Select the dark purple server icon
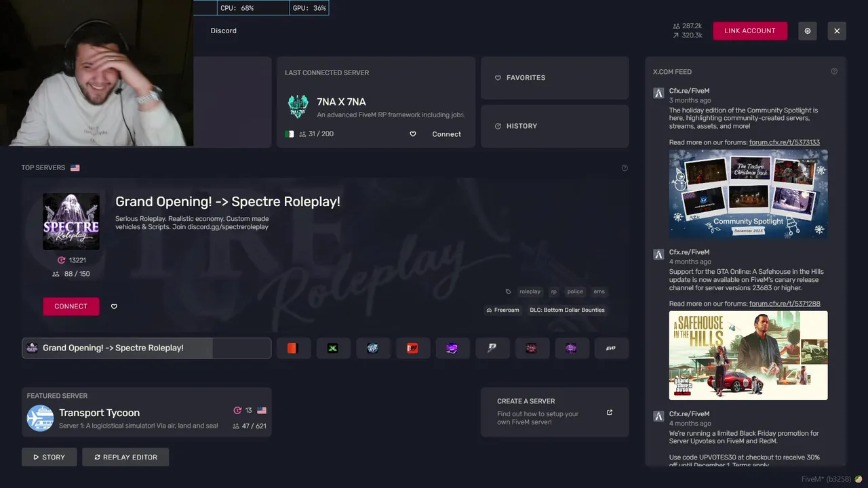This screenshot has height=488, width=868. pyautogui.click(x=572, y=348)
